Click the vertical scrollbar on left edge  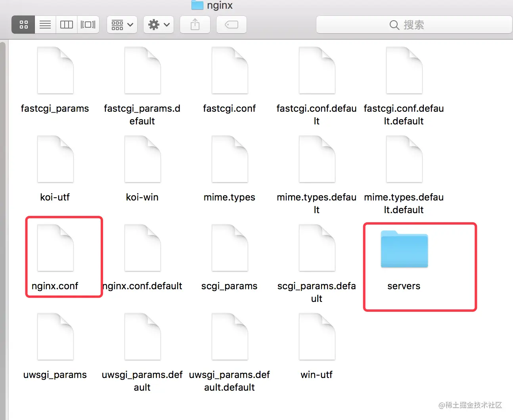tap(3, 230)
